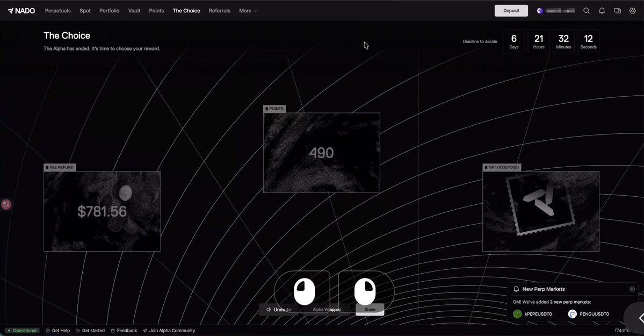Open notifications bell in top bar
The height and width of the screenshot is (336, 644).
pos(602,11)
